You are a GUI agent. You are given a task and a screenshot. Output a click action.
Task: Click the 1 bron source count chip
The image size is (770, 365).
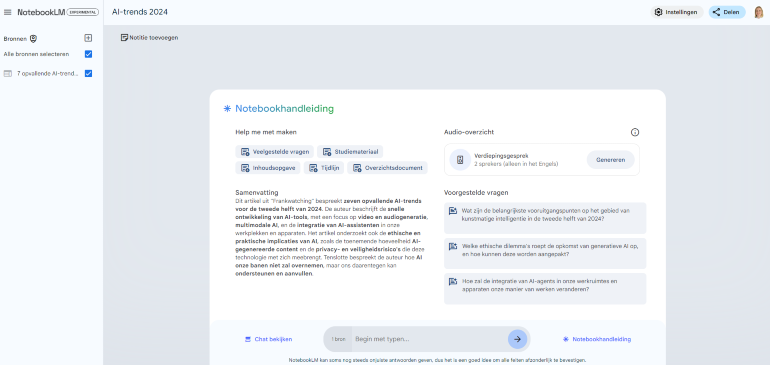pos(338,339)
